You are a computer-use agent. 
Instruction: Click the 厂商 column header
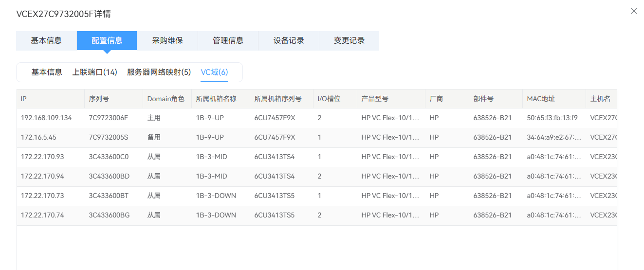click(x=447, y=99)
